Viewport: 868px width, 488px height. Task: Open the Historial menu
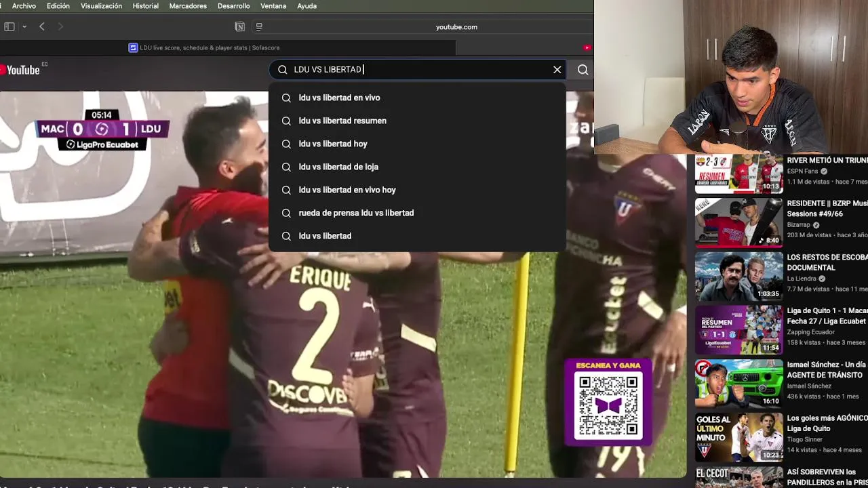pos(146,6)
